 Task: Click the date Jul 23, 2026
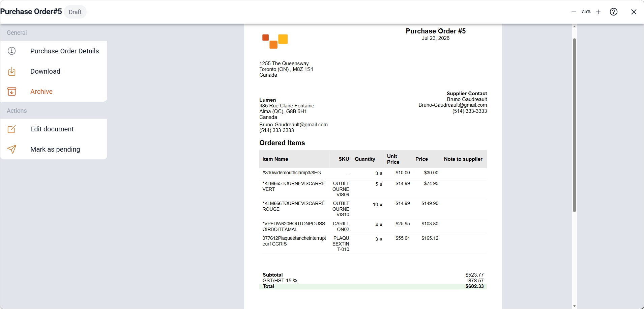tap(436, 38)
